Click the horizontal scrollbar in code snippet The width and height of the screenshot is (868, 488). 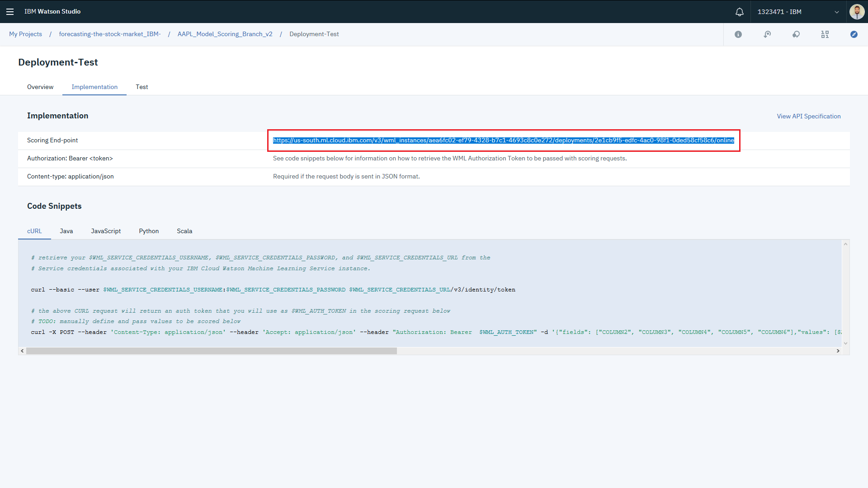pyautogui.click(x=211, y=351)
